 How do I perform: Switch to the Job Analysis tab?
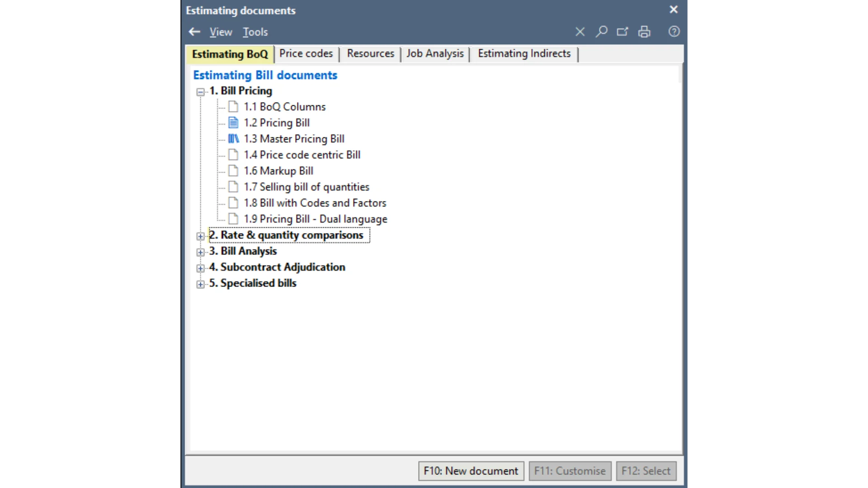(435, 53)
